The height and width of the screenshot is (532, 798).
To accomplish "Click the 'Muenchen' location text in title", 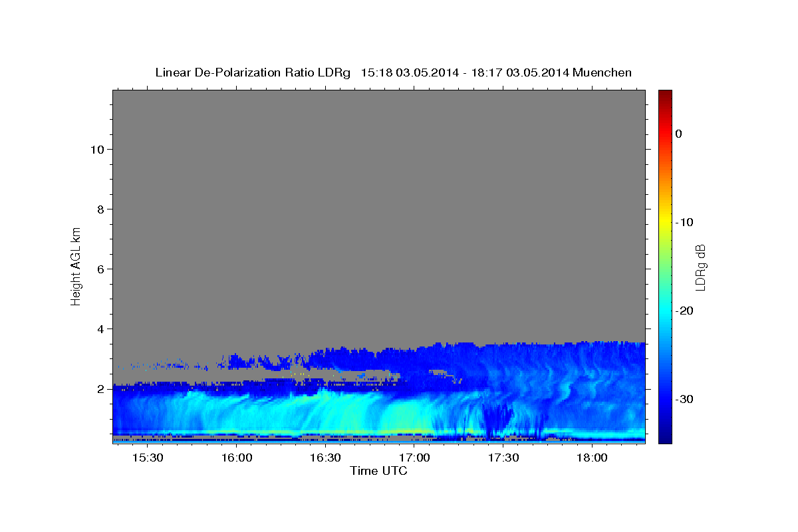I will pyautogui.click(x=602, y=72).
